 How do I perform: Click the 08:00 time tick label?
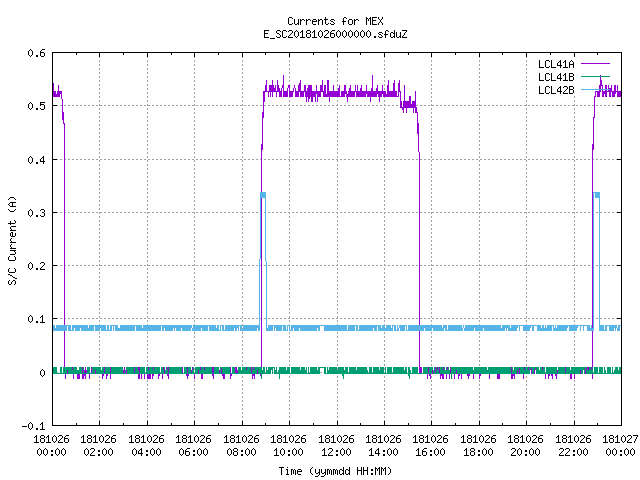241,452
